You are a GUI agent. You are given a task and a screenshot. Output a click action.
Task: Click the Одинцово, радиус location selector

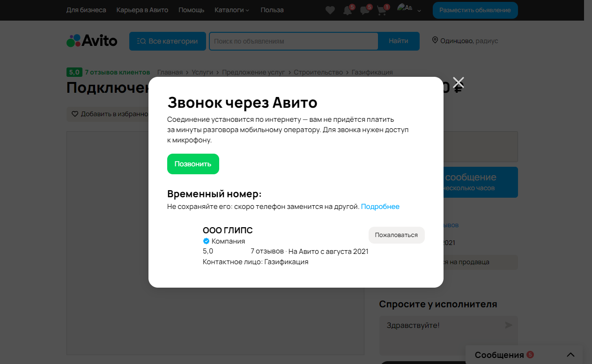click(x=465, y=41)
